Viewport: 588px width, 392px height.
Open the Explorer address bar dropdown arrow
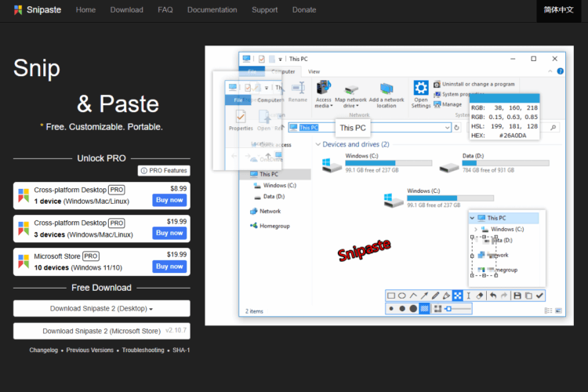coord(447,128)
